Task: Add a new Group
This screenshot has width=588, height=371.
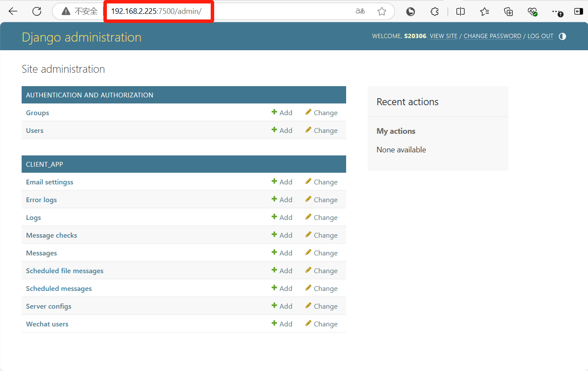Action: click(282, 113)
